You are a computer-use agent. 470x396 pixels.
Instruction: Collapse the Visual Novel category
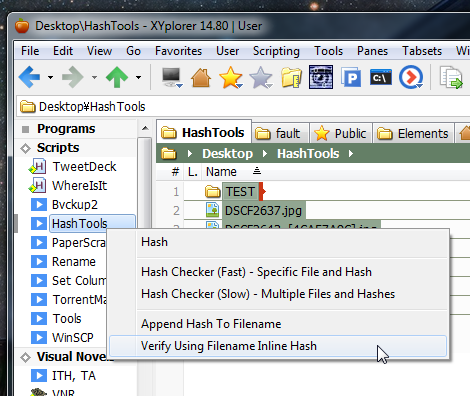[25, 357]
